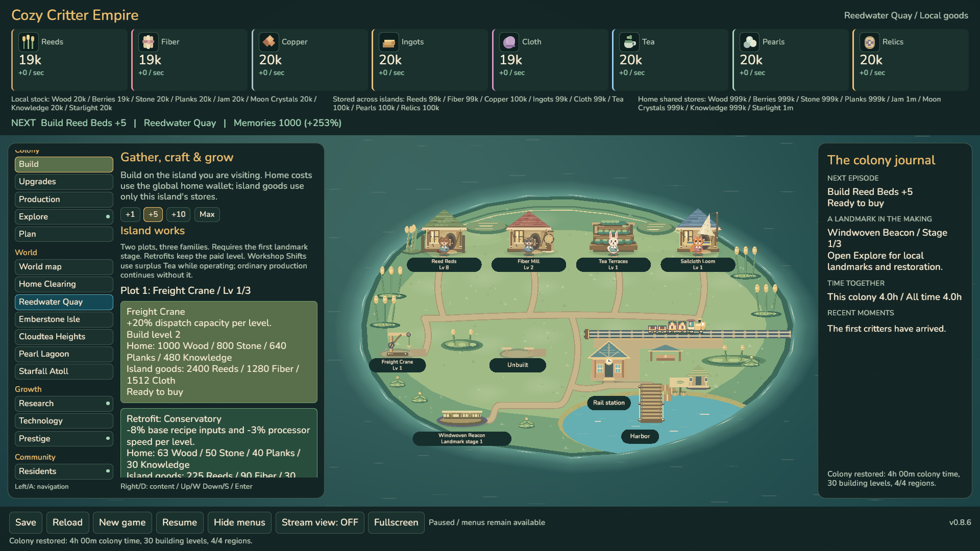Image resolution: width=980 pixels, height=551 pixels.
Task: Click the Ingots resource icon
Action: point(388,42)
